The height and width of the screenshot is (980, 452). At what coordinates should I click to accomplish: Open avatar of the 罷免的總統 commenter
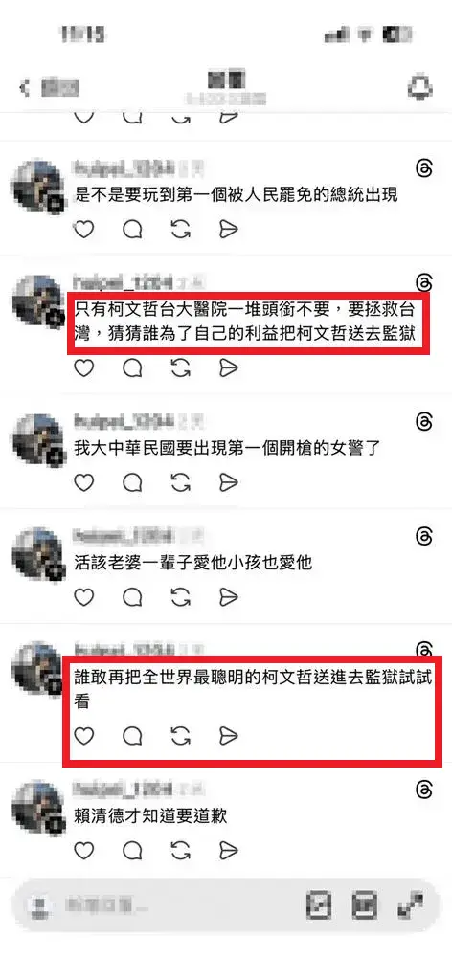tap(38, 188)
